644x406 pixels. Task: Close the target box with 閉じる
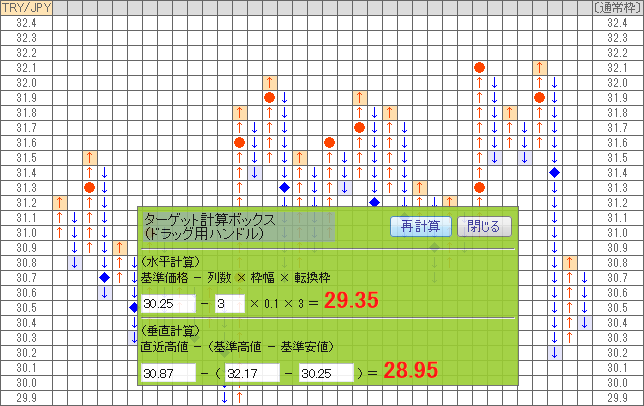[x=484, y=227]
